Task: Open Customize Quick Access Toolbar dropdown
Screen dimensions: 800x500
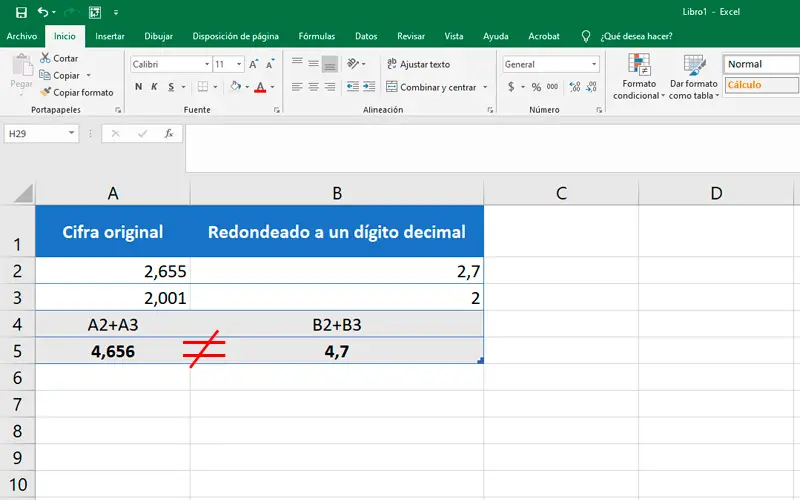Action: click(116, 12)
